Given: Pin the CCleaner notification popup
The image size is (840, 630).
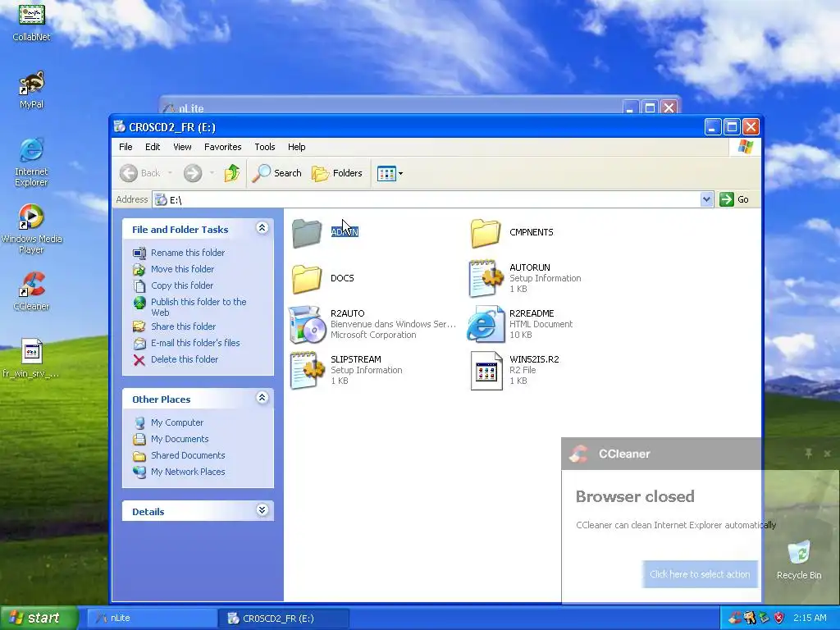Looking at the screenshot, I should pos(808,454).
